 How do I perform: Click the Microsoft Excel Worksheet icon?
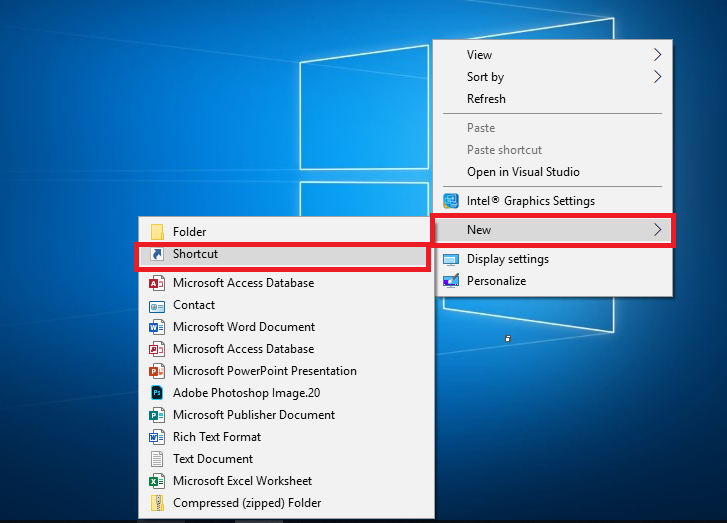pos(157,481)
